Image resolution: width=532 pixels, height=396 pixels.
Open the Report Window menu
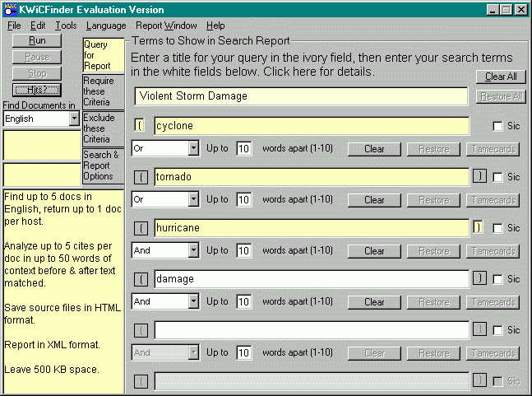click(166, 26)
